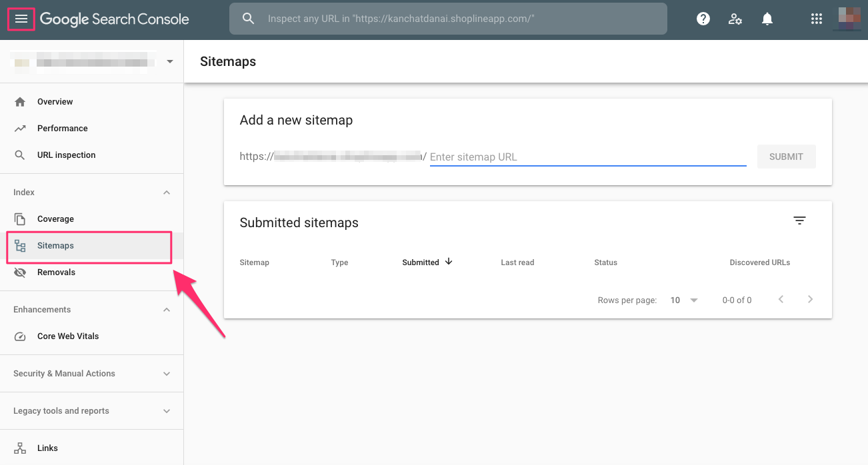Collapse the Enhancements section
The width and height of the screenshot is (868, 465).
tap(167, 310)
